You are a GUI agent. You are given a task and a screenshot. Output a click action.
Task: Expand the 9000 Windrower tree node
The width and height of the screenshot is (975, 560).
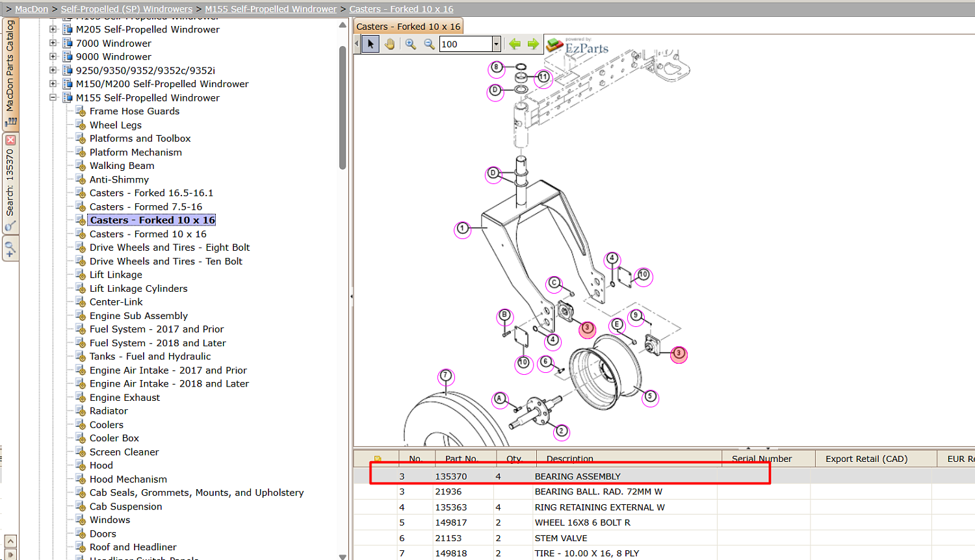tap(53, 57)
